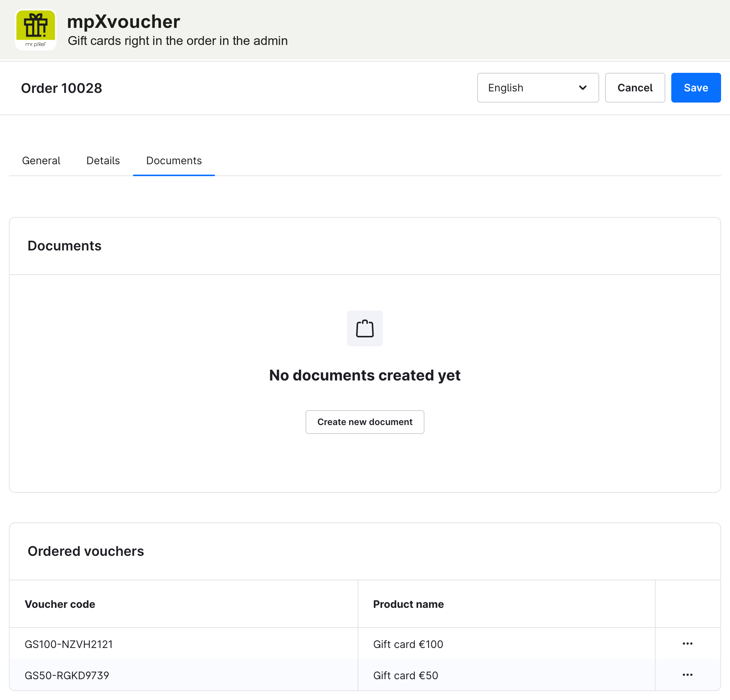The width and height of the screenshot is (730, 700).
Task: Click the shopping bag empty-state icon
Action: 365,328
